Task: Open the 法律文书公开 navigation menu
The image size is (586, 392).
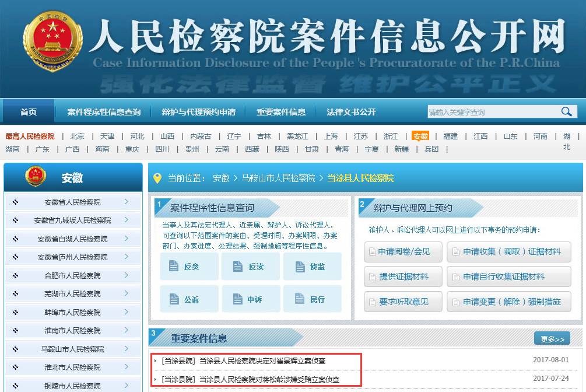Action: point(352,111)
